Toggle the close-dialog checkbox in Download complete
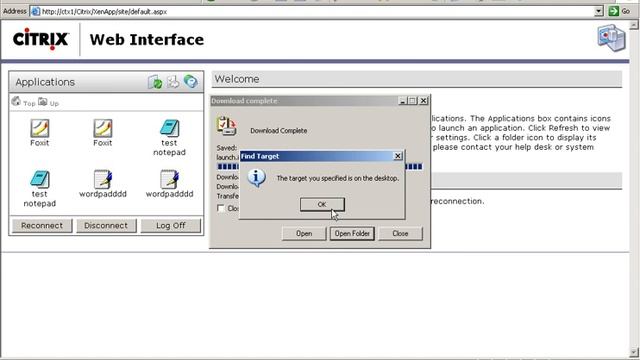 (x=221, y=209)
